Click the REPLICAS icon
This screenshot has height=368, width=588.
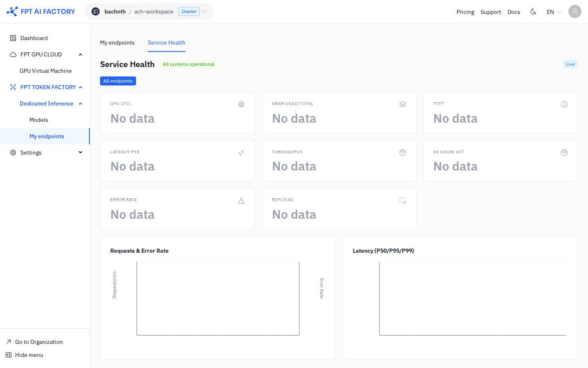point(403,200)
